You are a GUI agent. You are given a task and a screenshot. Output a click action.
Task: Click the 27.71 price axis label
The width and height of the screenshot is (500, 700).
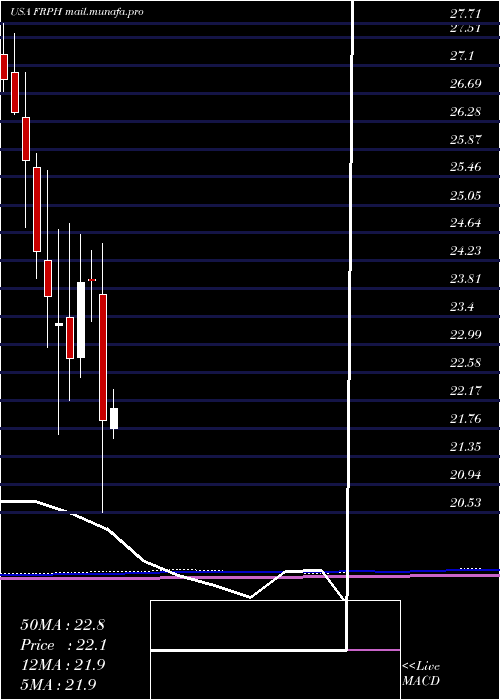(x=465, y=14)
